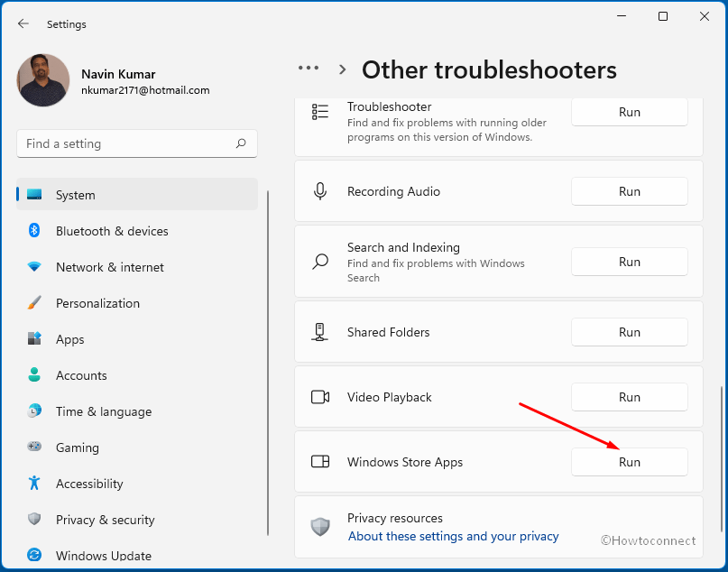728x572 pixels.
Task: Run the Shared Folders troubleshooter
Action: [x=629, y=332]
